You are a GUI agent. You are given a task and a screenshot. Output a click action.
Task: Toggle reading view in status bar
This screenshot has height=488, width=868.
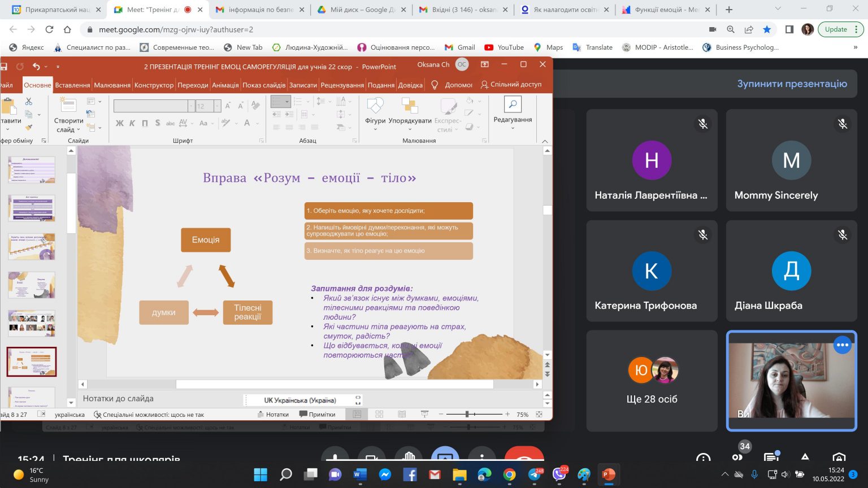coord(402,415)
